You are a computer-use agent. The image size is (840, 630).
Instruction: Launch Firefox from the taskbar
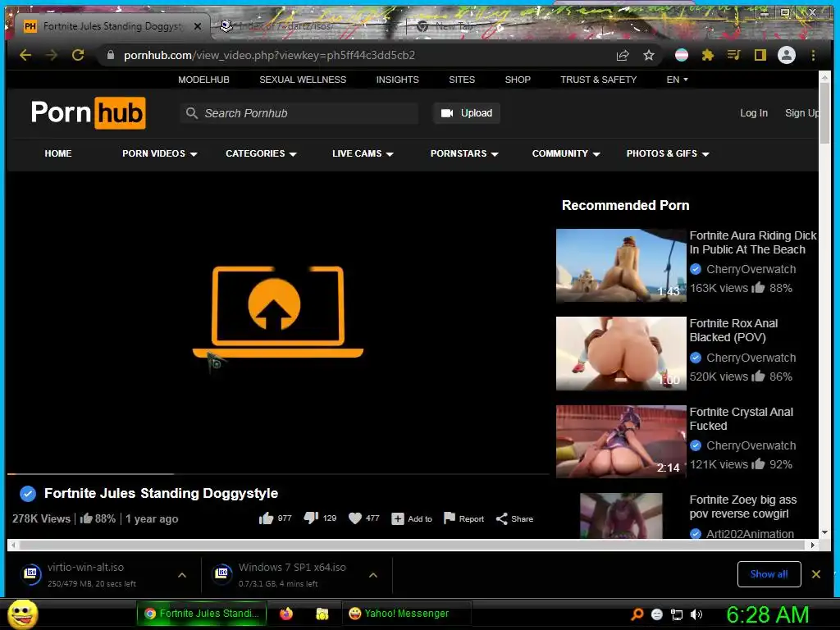click(286, 614)
